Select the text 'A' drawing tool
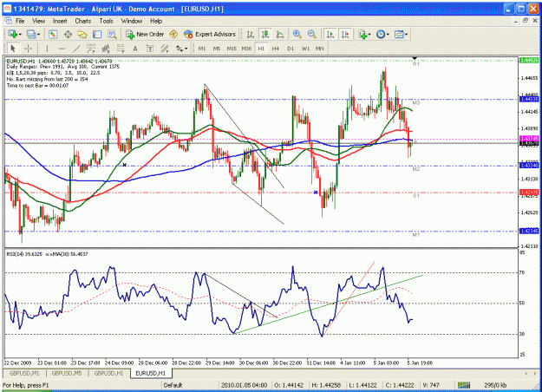This screenshot has height=392, width=542. pyautogui.click(x=135, y=49)
